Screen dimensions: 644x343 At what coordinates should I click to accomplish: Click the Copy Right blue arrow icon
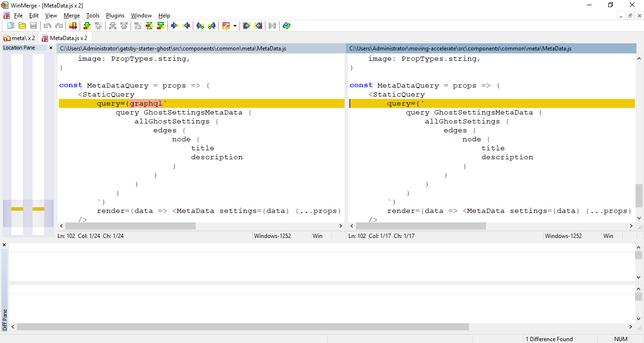coord(175,25)
